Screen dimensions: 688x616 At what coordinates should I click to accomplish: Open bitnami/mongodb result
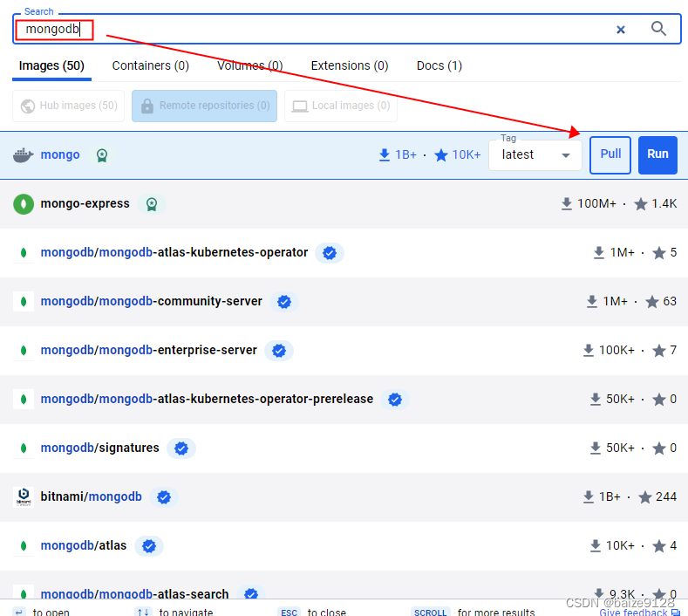pyautogui.click(x=92, y=496)
